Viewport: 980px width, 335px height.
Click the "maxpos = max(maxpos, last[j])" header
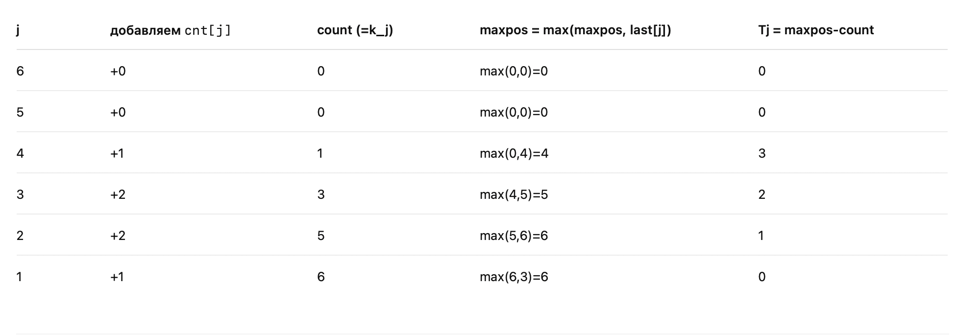[x=575, y=30]
